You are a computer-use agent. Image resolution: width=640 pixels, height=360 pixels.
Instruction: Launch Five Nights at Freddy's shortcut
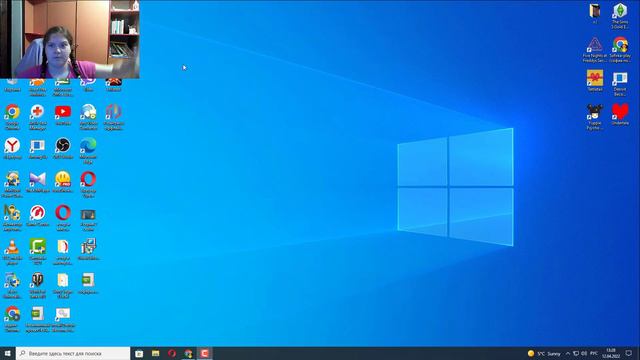coord(595,50)
